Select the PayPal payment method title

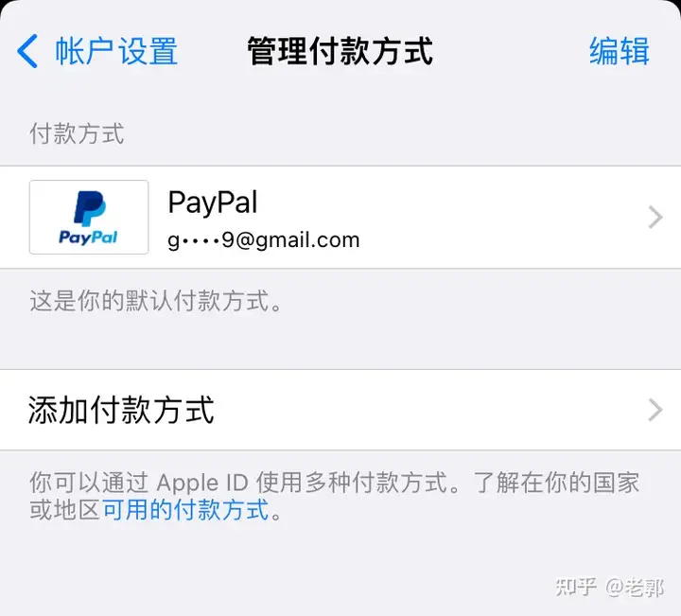[213, 202]
